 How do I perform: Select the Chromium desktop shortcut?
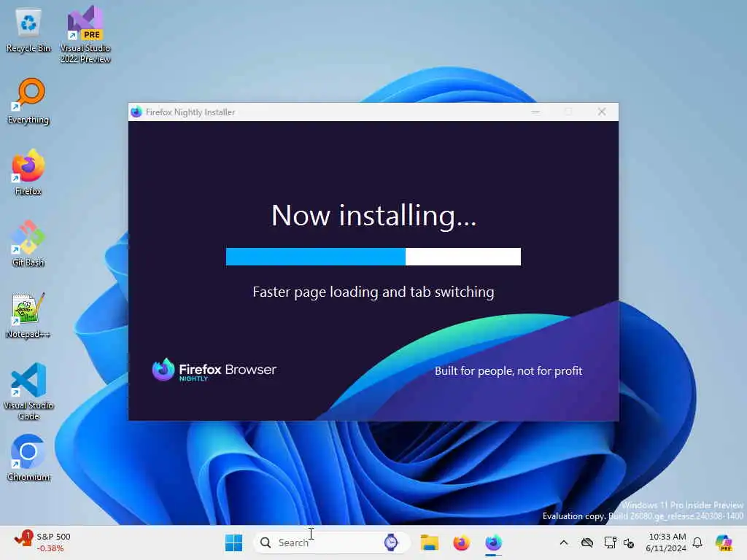(28, 458)
